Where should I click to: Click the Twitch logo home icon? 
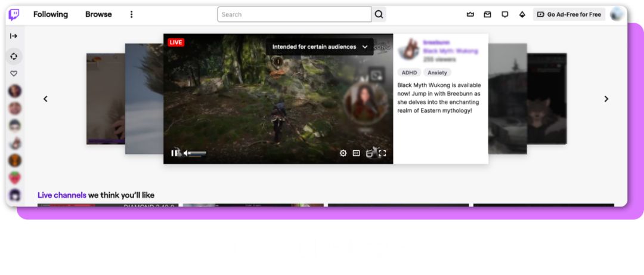tap(14, 14)
